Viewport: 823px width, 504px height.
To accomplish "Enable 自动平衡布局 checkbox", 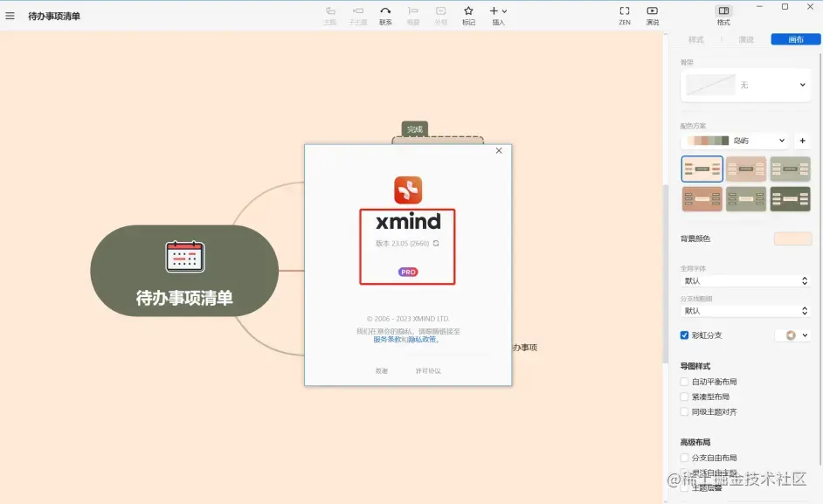I will coord(684,382).
